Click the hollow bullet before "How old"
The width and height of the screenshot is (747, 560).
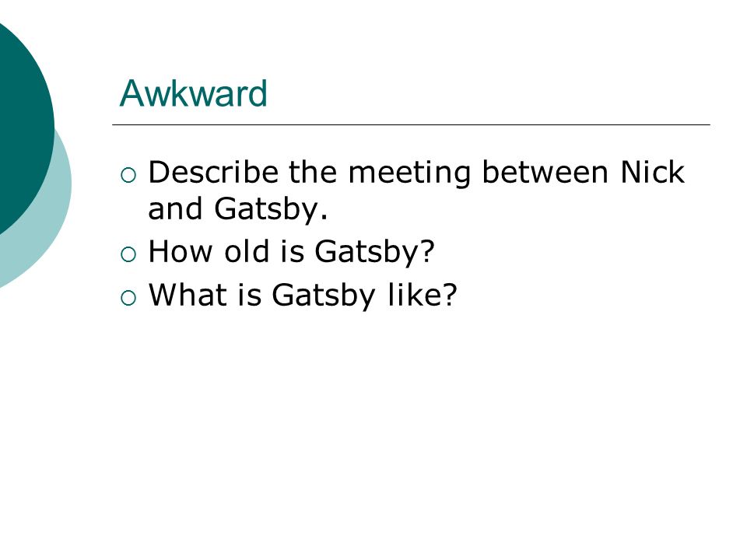click(x=128, y=254)
